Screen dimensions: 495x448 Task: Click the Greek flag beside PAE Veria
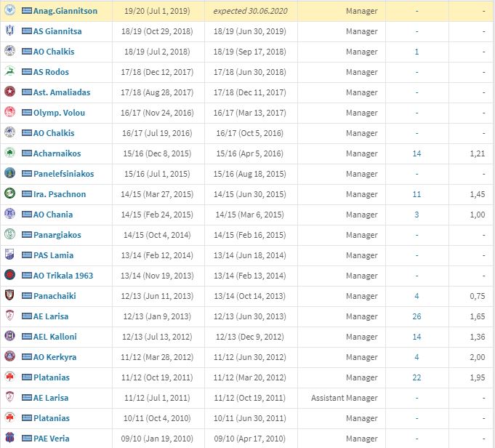[27, 439]
